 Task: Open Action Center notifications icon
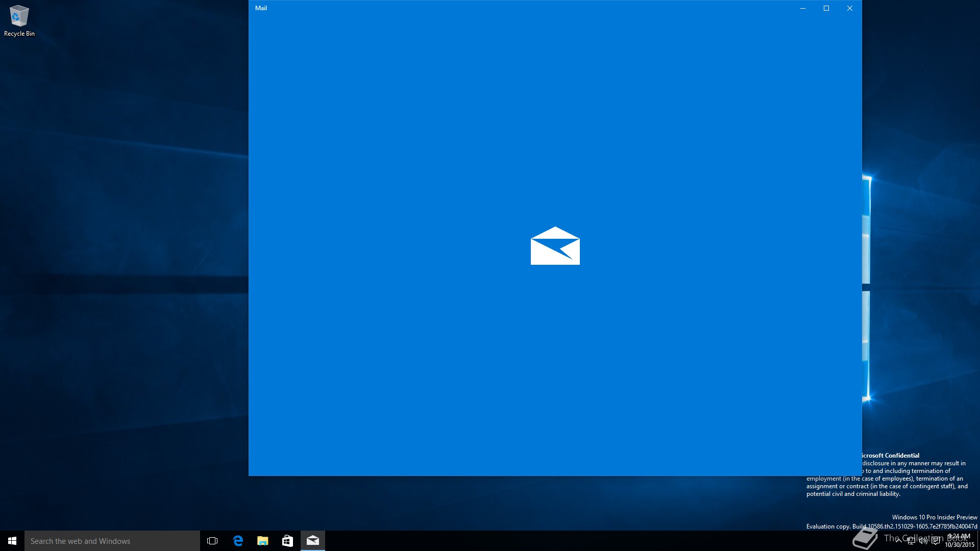click(x=935, y=541)
